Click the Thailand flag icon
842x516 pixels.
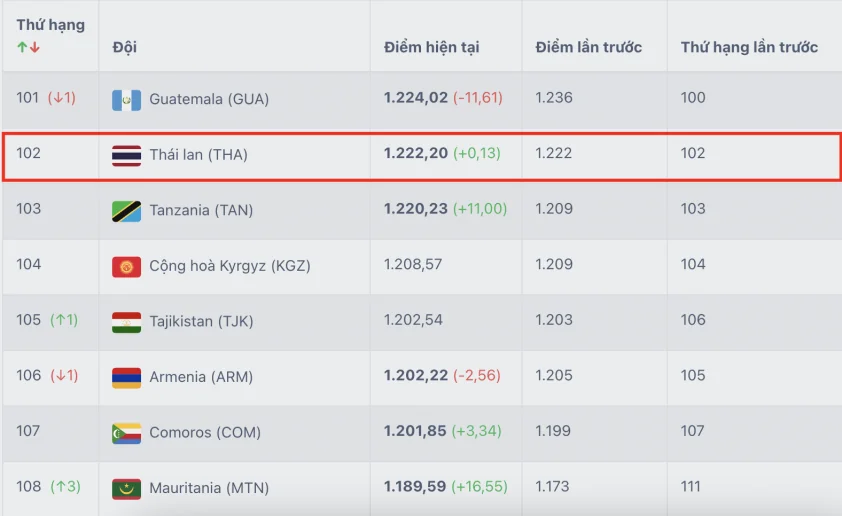point(126,156)
